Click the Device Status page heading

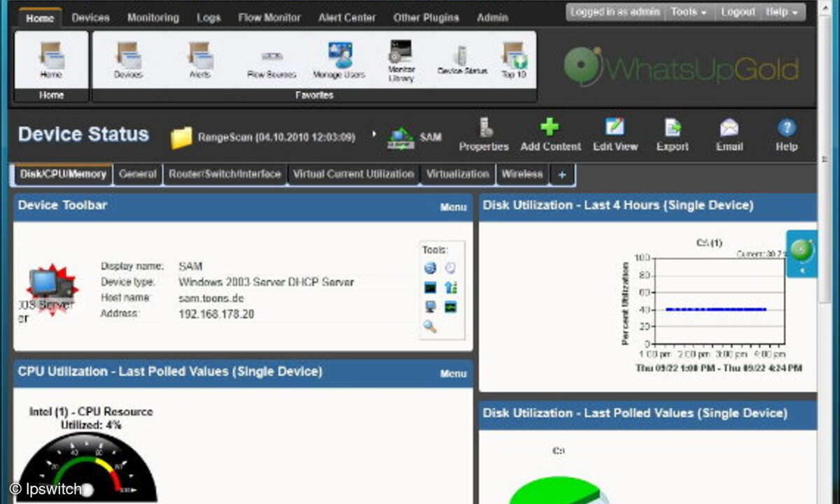83,134
